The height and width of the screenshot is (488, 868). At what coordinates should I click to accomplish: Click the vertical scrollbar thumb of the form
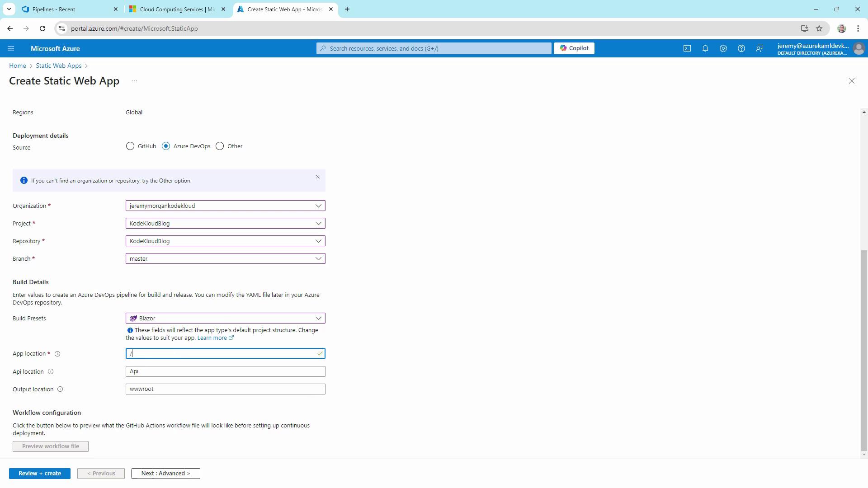click(x=864, y=350)
